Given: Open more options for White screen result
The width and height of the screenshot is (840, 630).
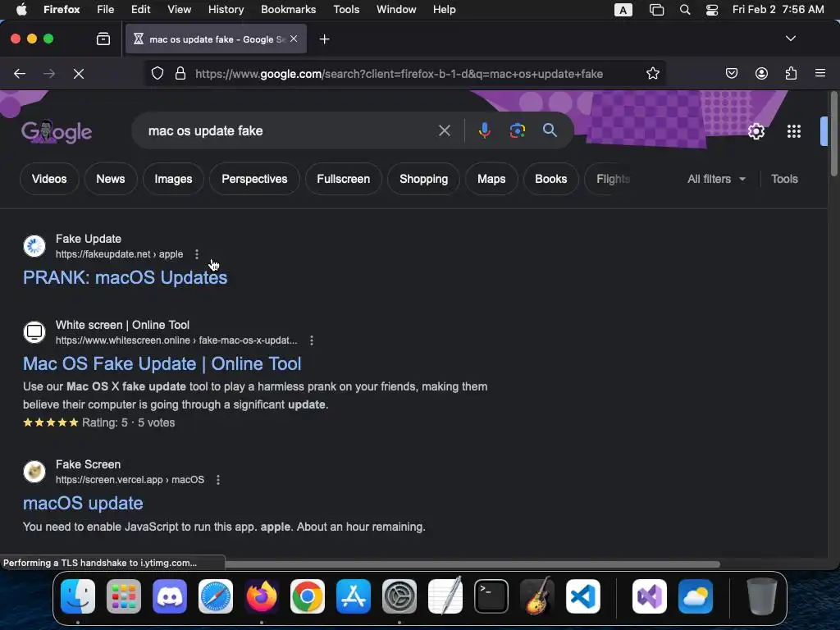Looking at the screenshot, I should coord(311,340).
